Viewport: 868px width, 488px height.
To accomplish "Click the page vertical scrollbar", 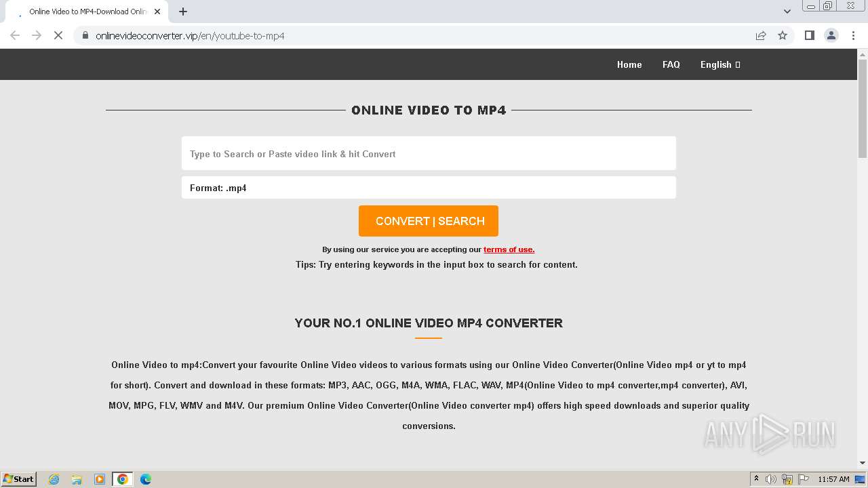I will [x=863, y=108].
